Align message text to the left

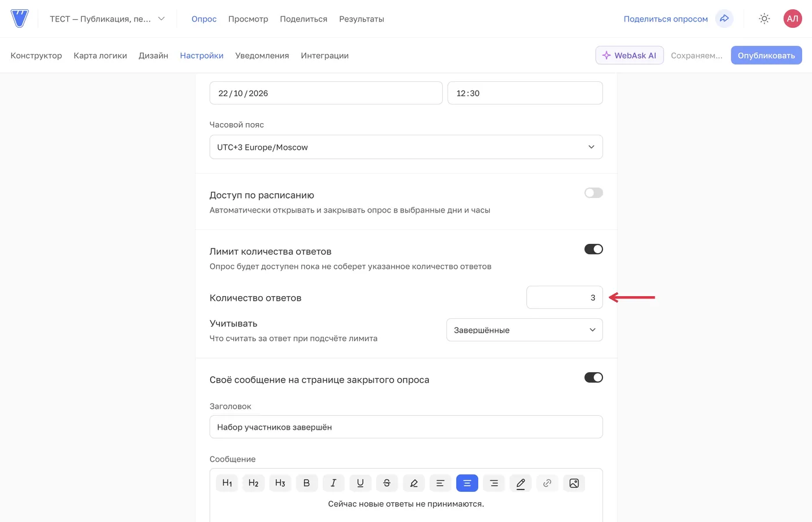tap(441, 483)
